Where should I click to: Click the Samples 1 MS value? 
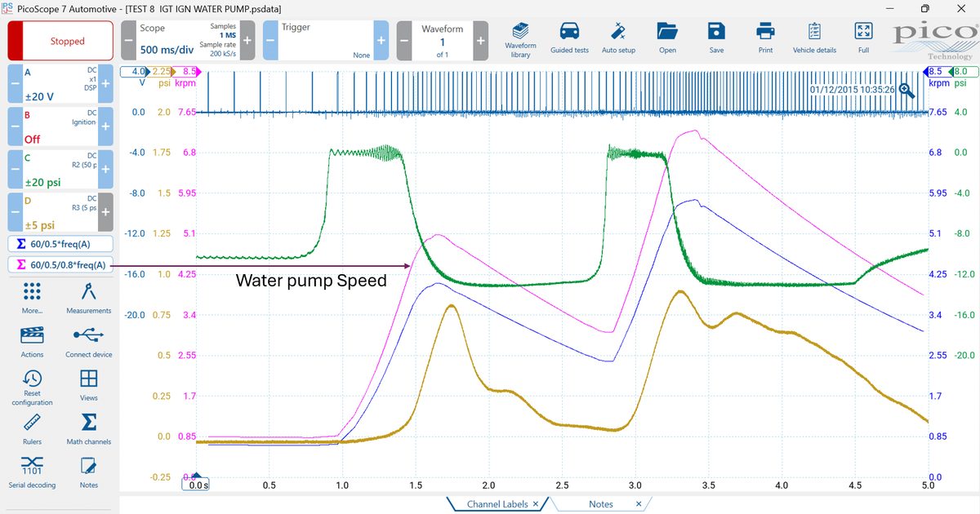pos(227,35)
